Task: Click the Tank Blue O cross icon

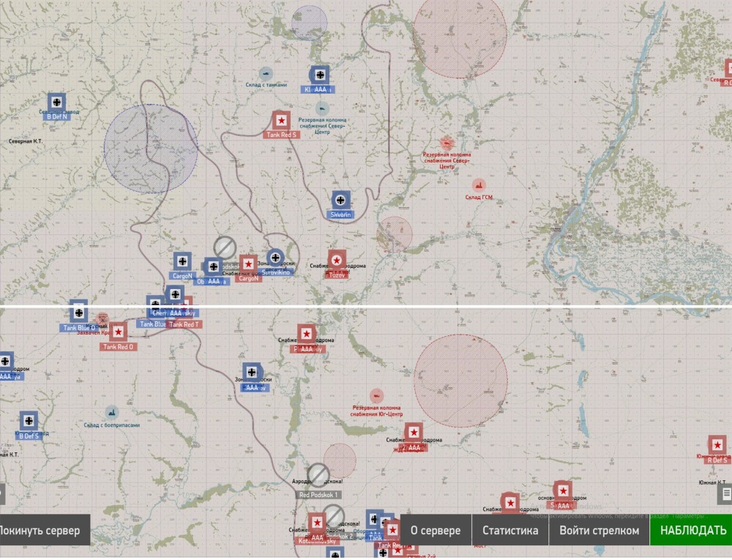Action: click(78, 312)
